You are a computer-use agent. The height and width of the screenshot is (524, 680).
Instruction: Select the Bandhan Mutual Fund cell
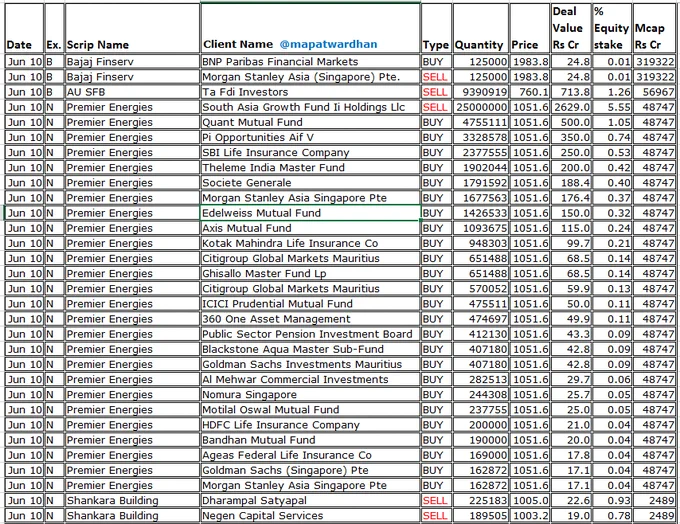pos(311,440)
